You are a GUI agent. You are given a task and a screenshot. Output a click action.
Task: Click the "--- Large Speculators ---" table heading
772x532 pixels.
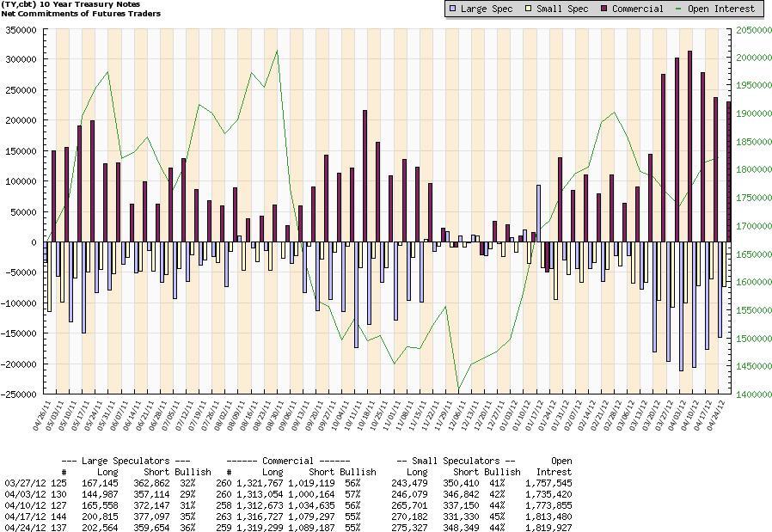126,462
